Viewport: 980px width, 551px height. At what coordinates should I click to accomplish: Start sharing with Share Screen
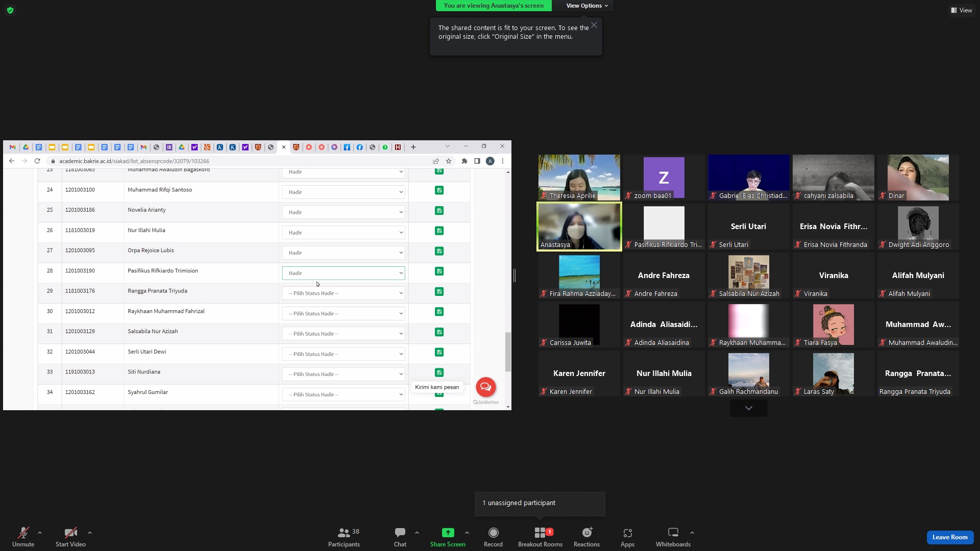[x=448, y=537]
